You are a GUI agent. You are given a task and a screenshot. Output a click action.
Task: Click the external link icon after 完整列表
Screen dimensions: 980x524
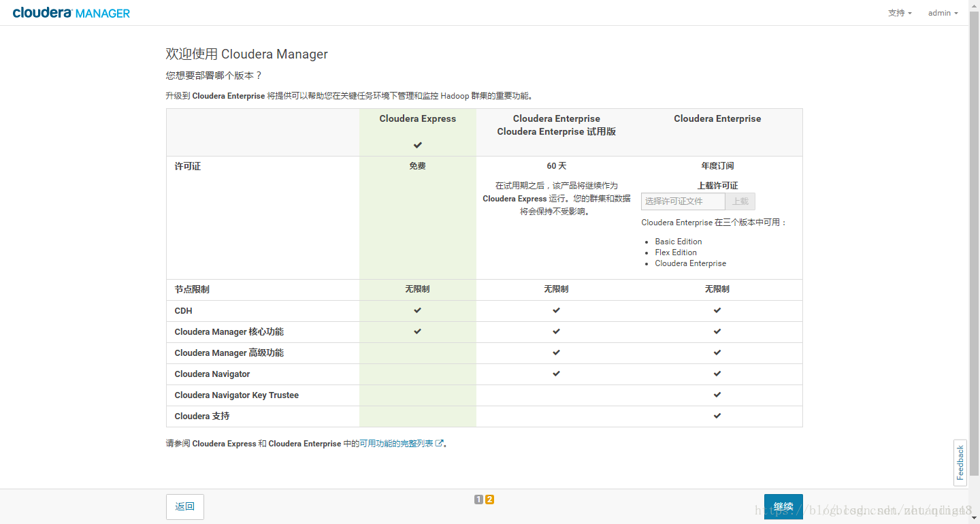(440, 444)
